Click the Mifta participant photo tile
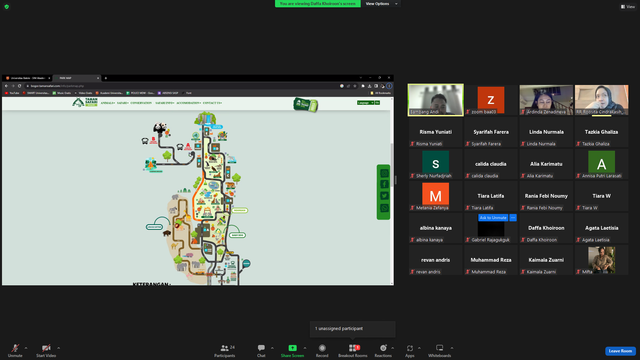640x360 pixels. coord(601,260)
